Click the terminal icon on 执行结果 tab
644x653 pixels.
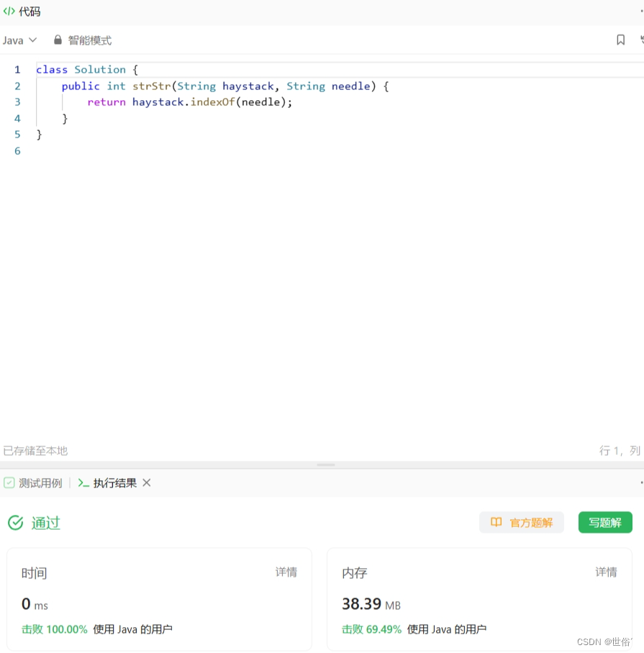[82, 483]
